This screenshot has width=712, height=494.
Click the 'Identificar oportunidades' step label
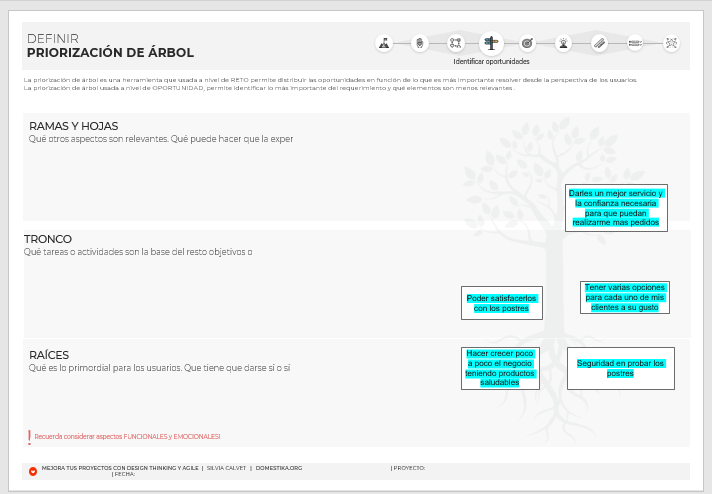pyautogui.click(x=491, y=61)
